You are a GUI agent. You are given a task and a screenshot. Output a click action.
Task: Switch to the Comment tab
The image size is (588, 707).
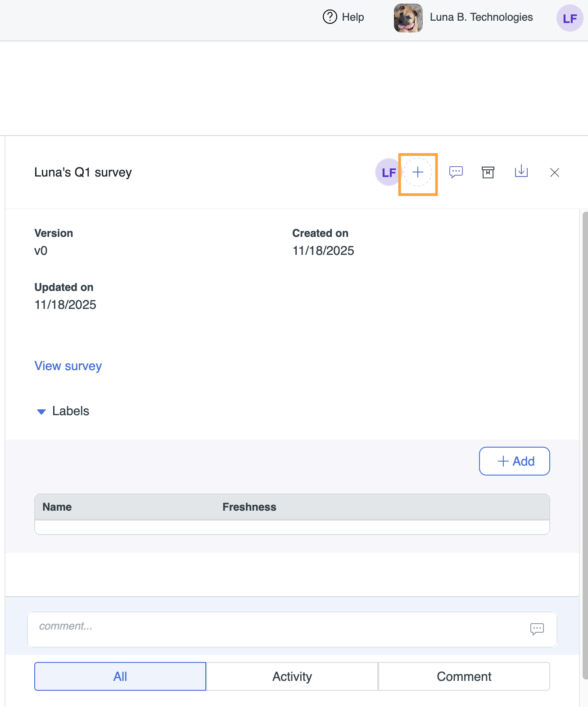pyautogui.click(x=464, y=676)
